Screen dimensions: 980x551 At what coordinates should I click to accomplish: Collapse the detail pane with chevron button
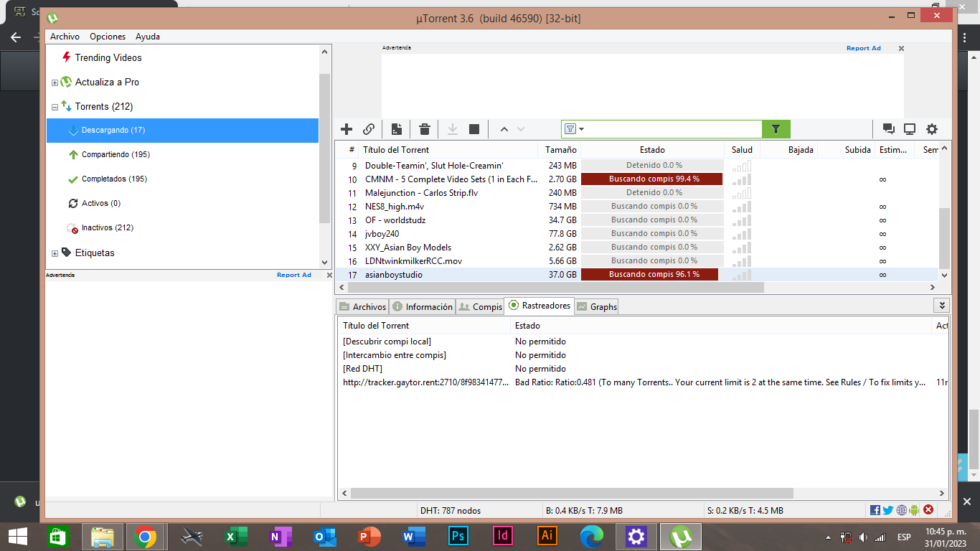click(x=941, y=306)
